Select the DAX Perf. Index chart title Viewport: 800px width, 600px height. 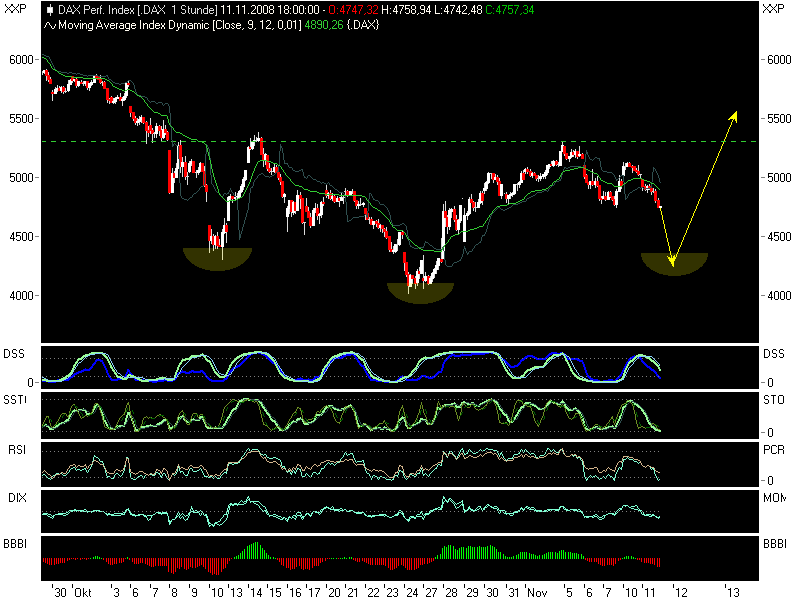click(137, 10)
